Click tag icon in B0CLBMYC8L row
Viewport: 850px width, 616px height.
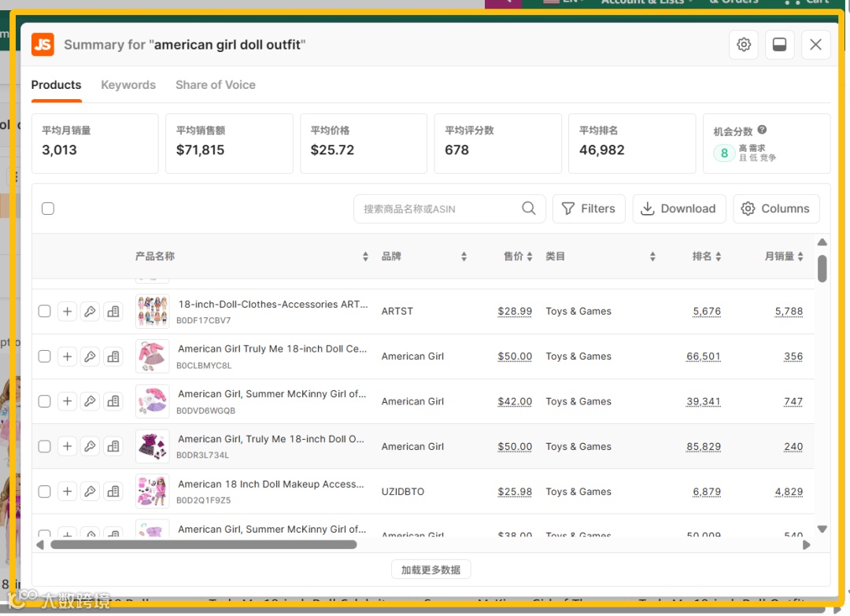(90, 356)
